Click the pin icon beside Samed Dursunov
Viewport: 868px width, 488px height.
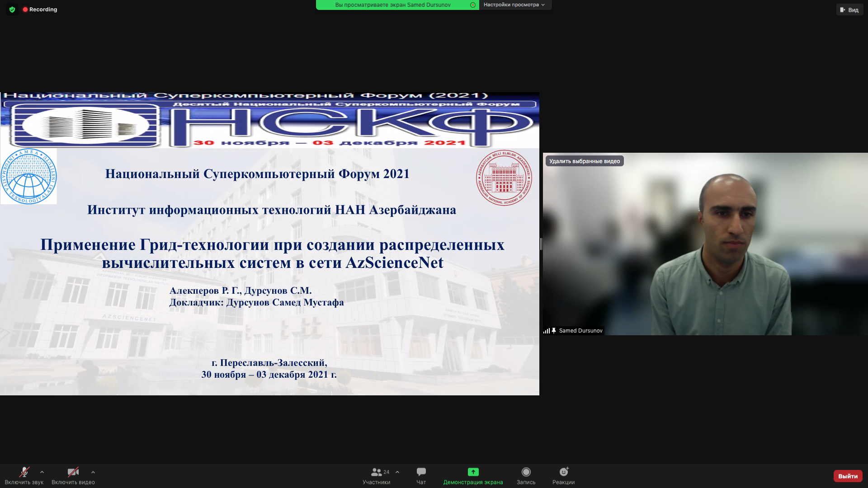(554, 331)
